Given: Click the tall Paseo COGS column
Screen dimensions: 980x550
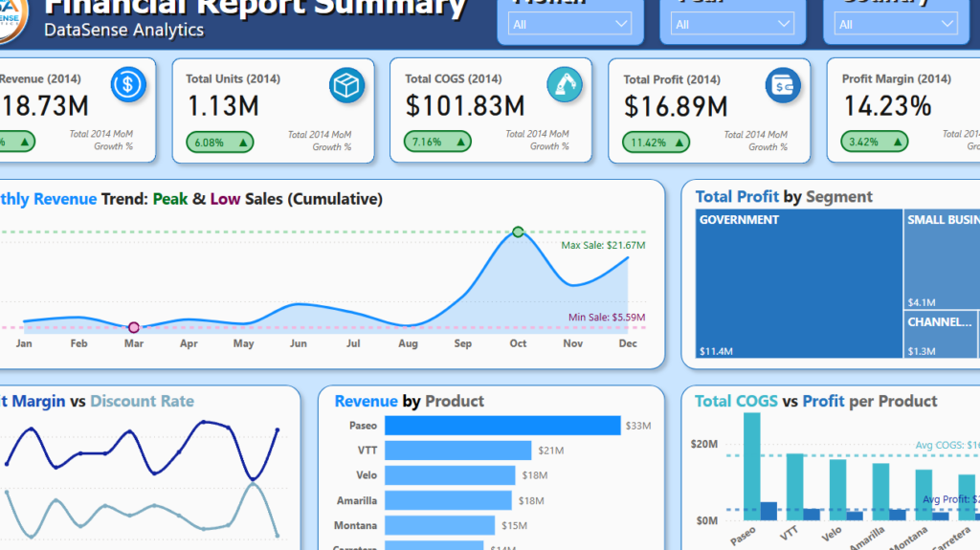Looking at the screenshot, I should coord(752,466).
